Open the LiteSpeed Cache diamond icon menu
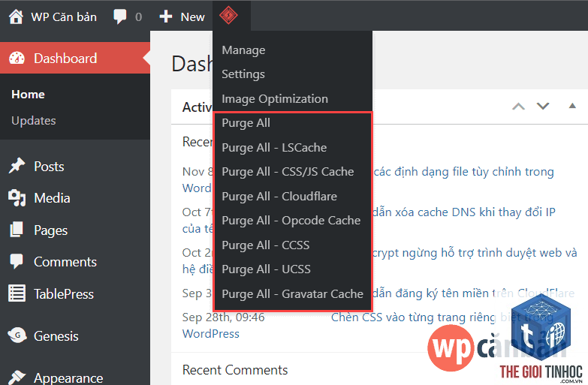The width and height of the screenshot is (588, 385). pyautogui.click(x=228, y=15)
